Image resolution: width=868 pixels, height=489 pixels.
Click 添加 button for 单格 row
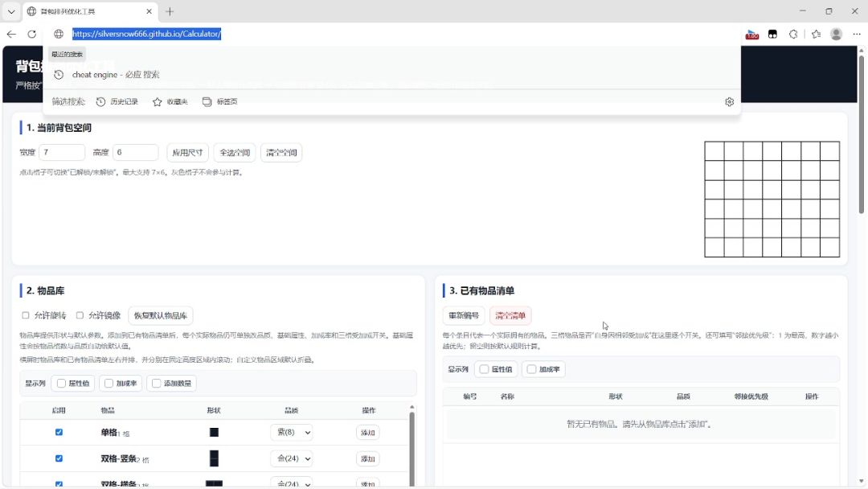pyautogui.click(x=367, y=433)
